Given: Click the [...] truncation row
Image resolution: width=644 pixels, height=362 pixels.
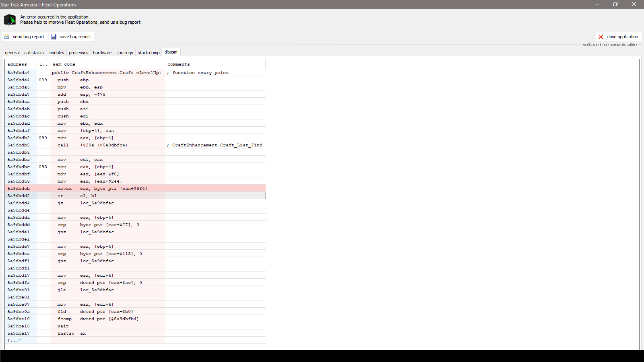Looking at the screenshot, I should (135, 341).
